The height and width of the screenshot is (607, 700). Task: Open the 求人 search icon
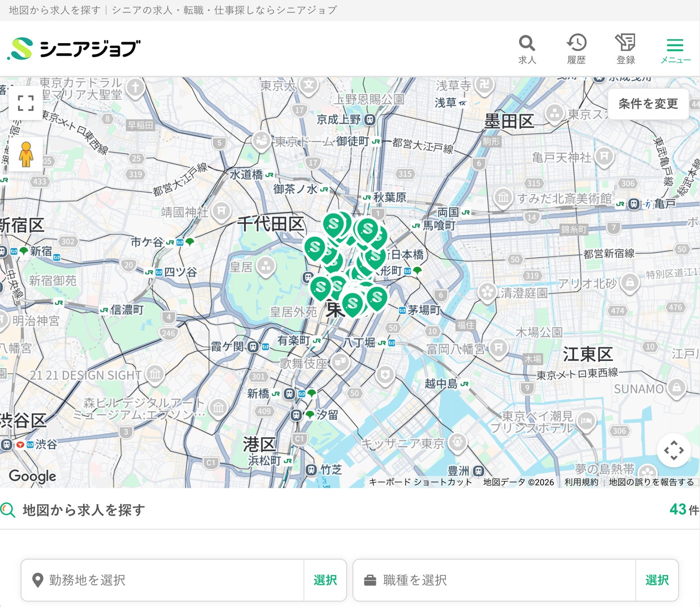527,49
